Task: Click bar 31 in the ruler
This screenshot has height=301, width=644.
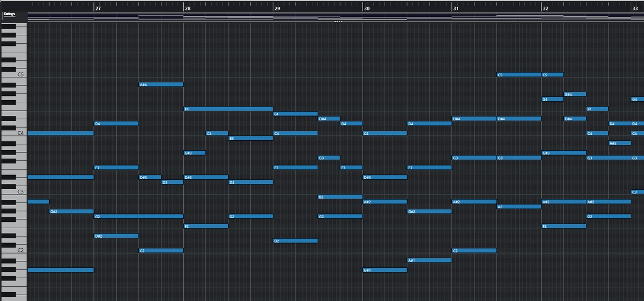Action: [456, 8]
